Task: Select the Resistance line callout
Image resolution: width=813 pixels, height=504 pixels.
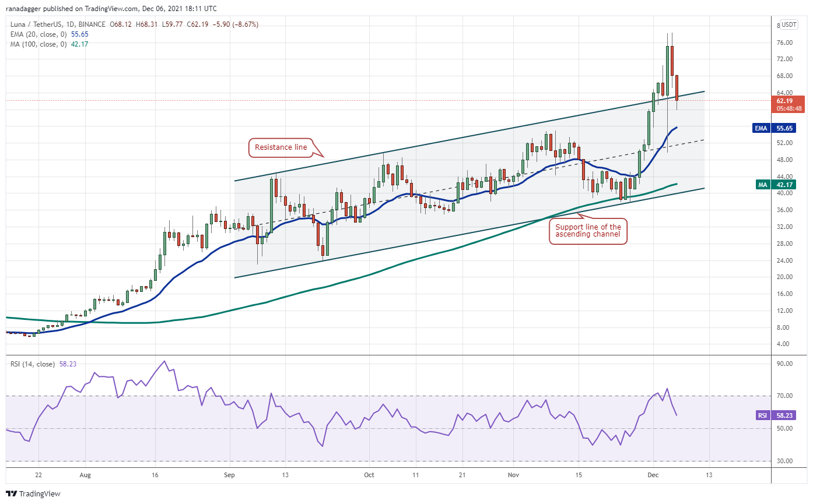Action: [281, 147]
